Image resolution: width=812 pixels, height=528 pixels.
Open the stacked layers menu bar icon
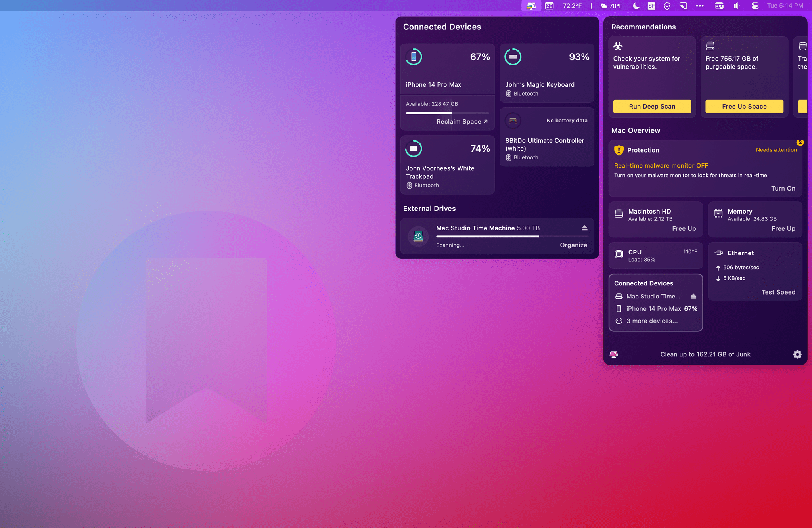pyautogui.click(x=667, y=6)
